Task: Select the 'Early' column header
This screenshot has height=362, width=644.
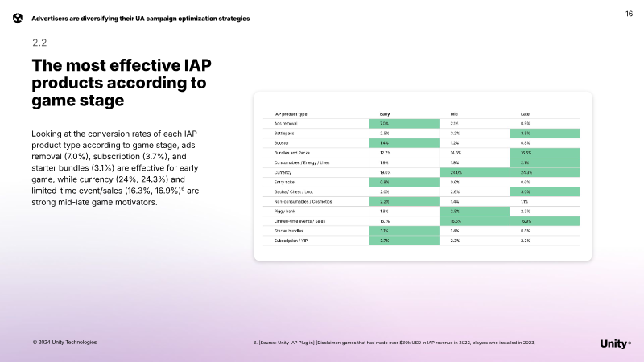Action: tap(385, 113)
